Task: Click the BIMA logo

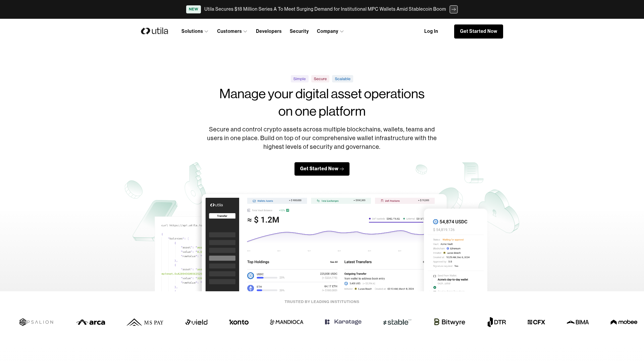Action: click(x=578, y=322)
